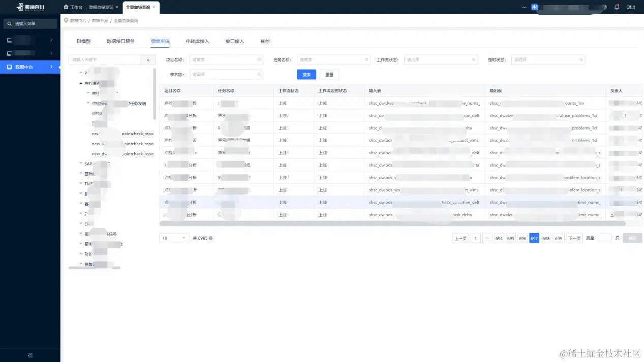Click the 任务名称 search input
Image resolution: width=644 pixels, height=362 pixels.
pos(333,60)
